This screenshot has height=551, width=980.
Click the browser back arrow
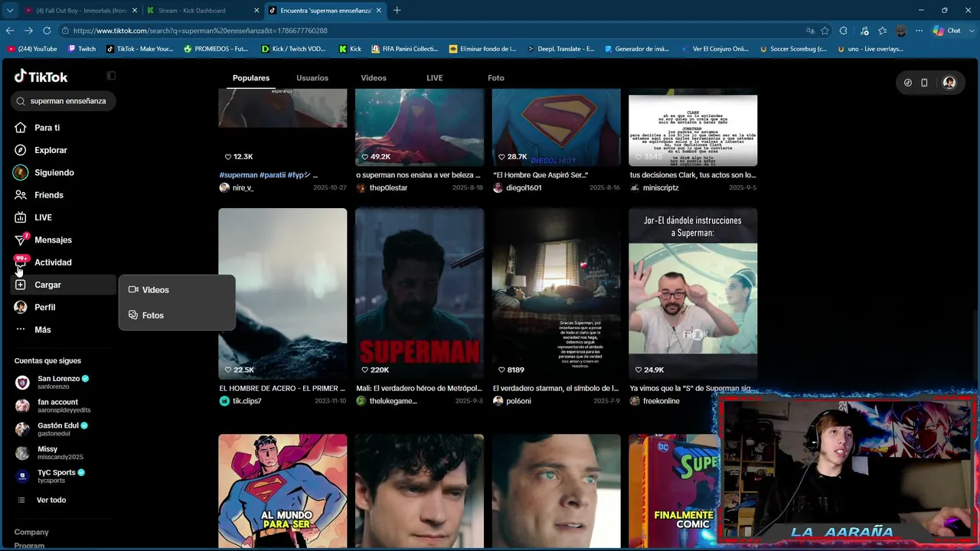click(x=10, y=31)
